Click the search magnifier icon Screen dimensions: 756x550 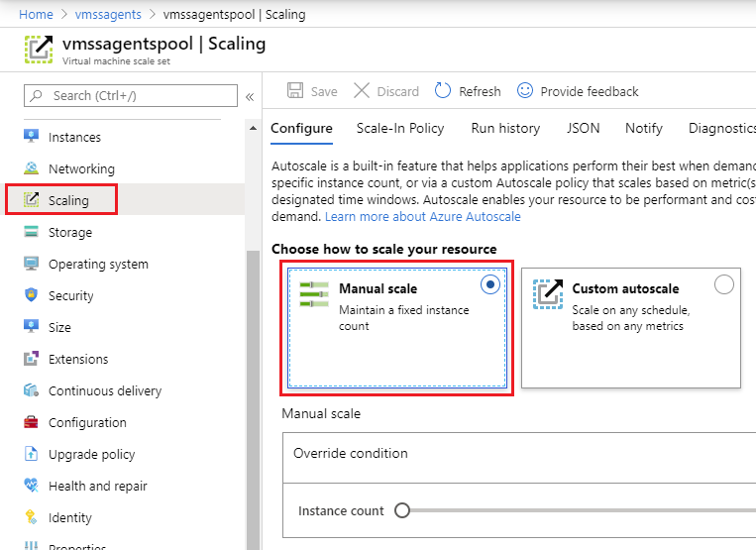[36, 95]
